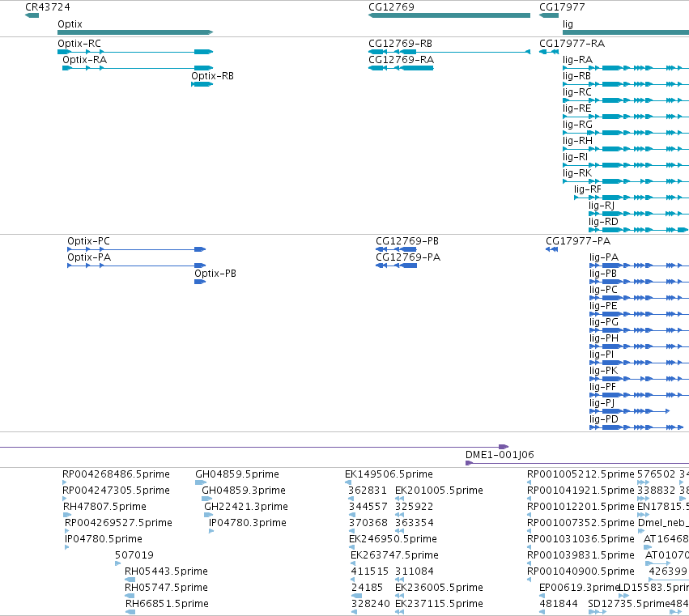Select the Optix-RB transcript label

coord(212,76)
